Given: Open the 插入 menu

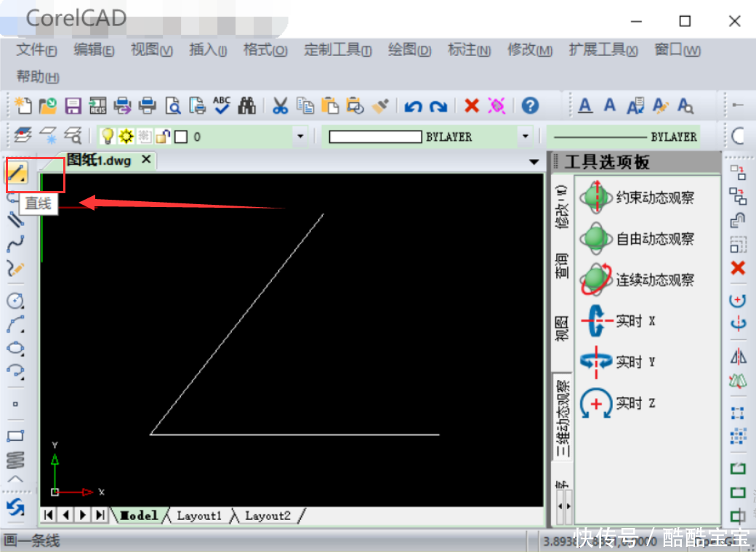Looking at the screenshot, I should [x=208, y=49].
